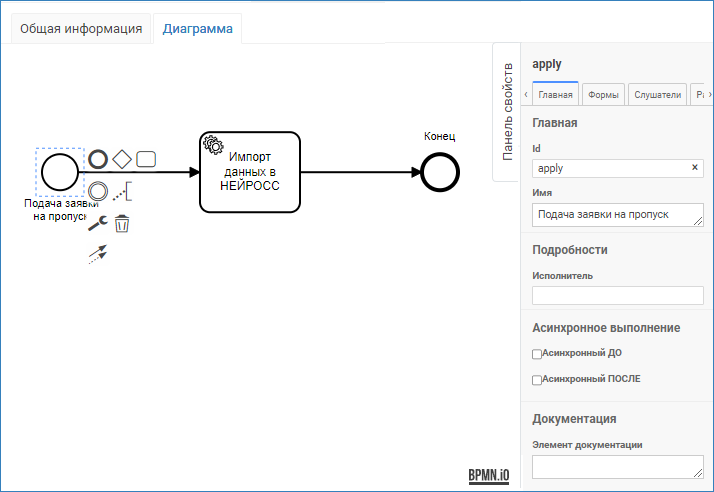
Task: Open the Формы properties tab
Action: (x=603, y=95)
